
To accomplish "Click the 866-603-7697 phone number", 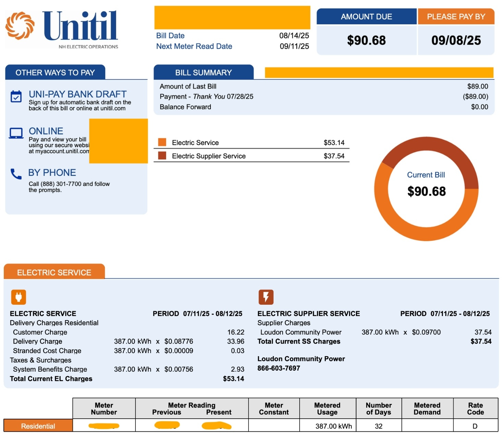I will click(279, 368).
